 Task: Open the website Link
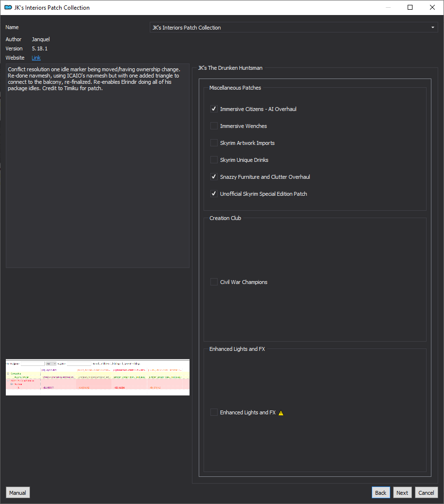tap(36, 58)
